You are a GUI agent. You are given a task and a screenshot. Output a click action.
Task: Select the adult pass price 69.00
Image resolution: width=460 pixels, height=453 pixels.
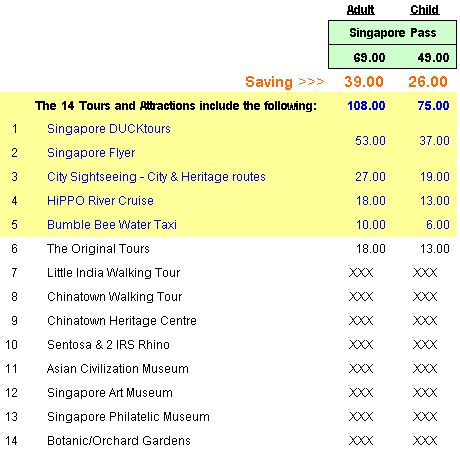(x=369, y=57)
